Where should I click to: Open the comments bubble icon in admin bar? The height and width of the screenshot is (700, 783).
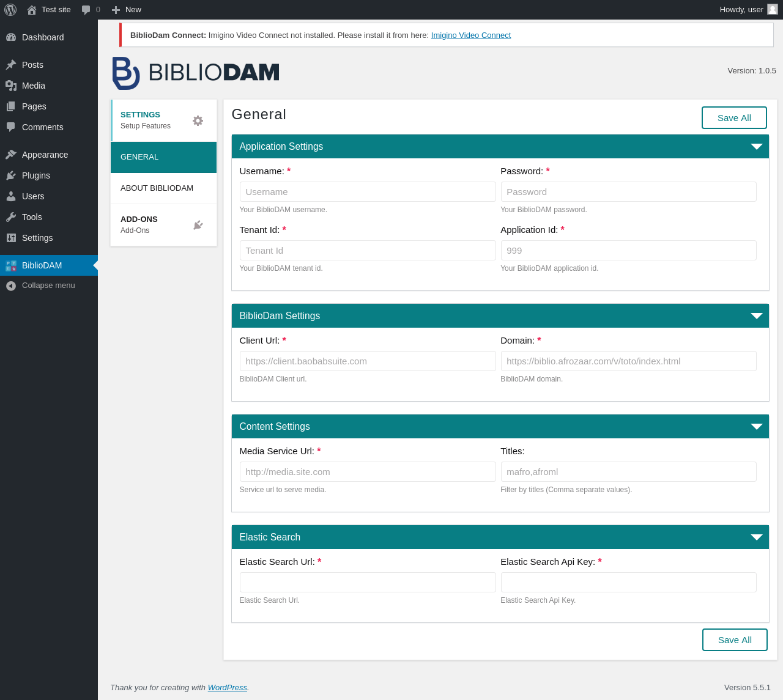[x=86, y=10]
